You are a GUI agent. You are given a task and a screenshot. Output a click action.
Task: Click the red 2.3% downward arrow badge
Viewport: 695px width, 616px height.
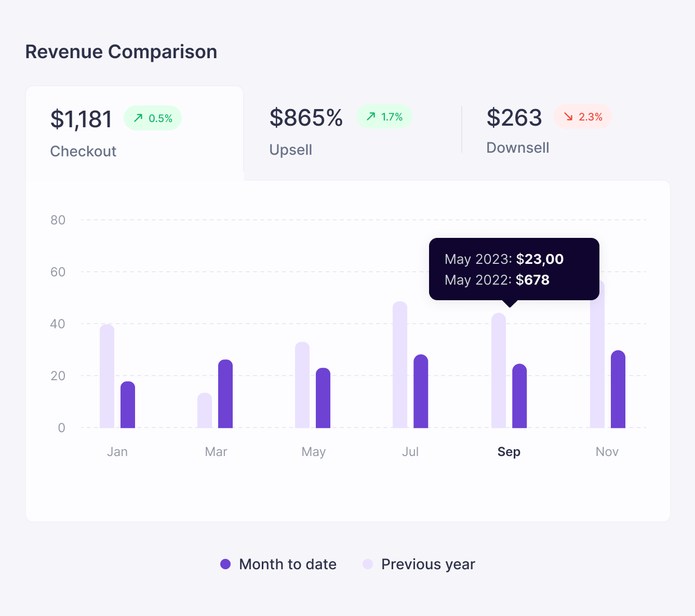[583, 117]
